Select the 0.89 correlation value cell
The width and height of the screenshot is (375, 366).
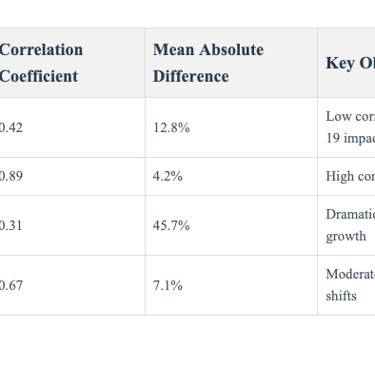click(x=72, y=177)
